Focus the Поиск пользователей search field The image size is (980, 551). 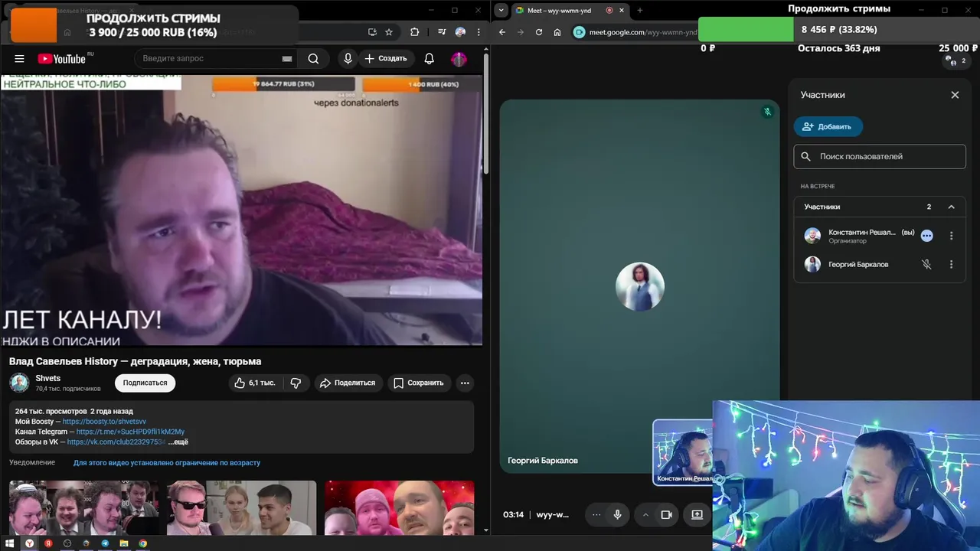[x=880, y=156]
